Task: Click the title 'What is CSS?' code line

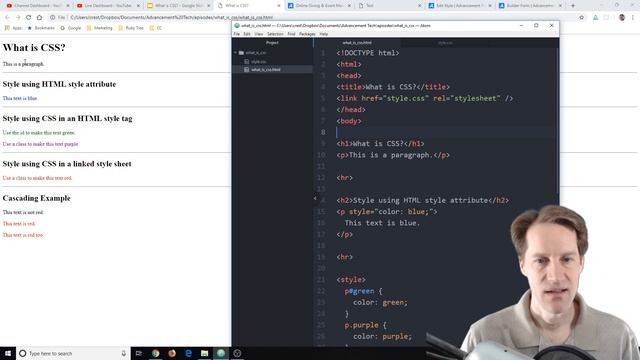Action: point(393,87)
